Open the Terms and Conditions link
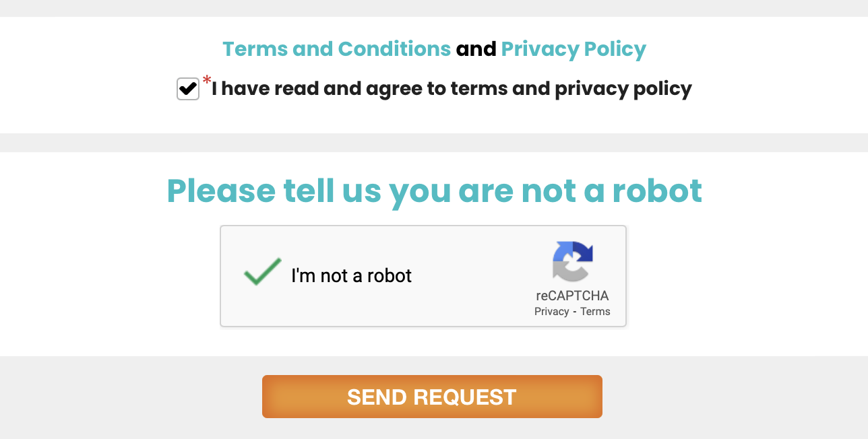The width and height of the screenshot is (868, 439). (x=336, y=49)
